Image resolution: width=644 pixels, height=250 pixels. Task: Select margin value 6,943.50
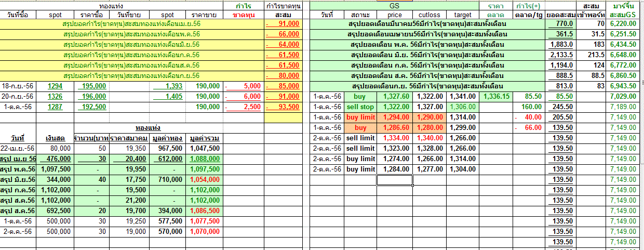pos(623,86)
